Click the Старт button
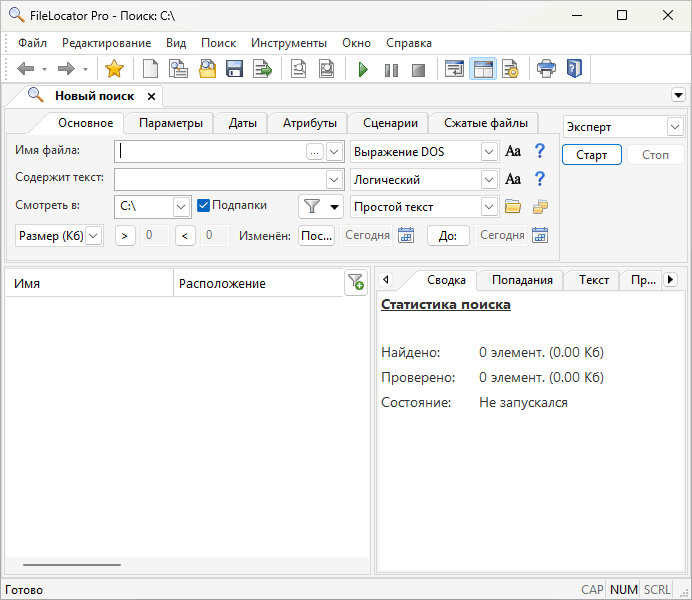This screenshot has height=600, width=692. pos(591,155)
